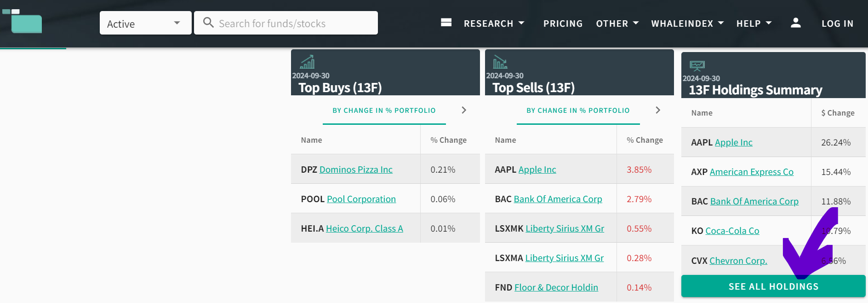Select Top Sells By Change in % Portfolio tab
The image size is (868, 303).
578,111
